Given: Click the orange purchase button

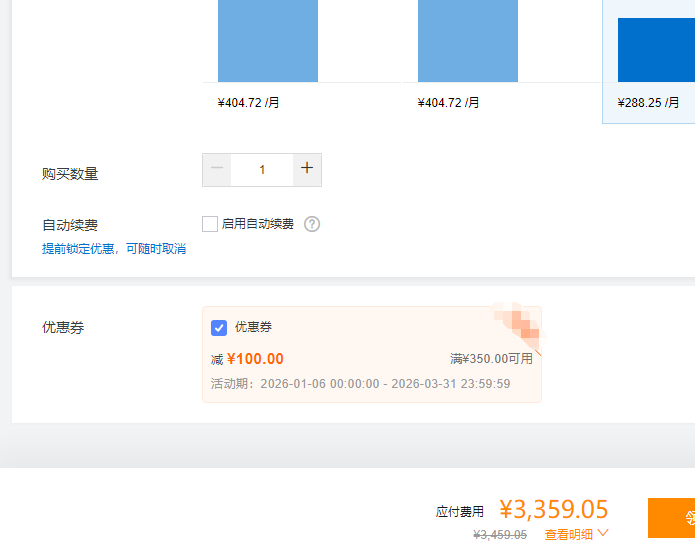Looking at the screenshot, I should 671,518.
